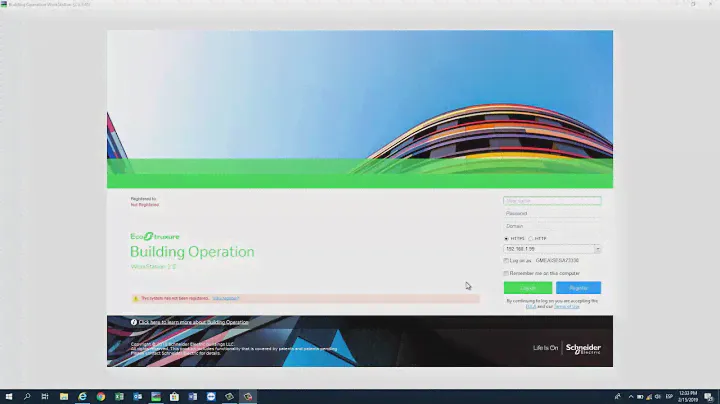
Task: Launch Excel from the taskbar
Action: click(119, 396)
